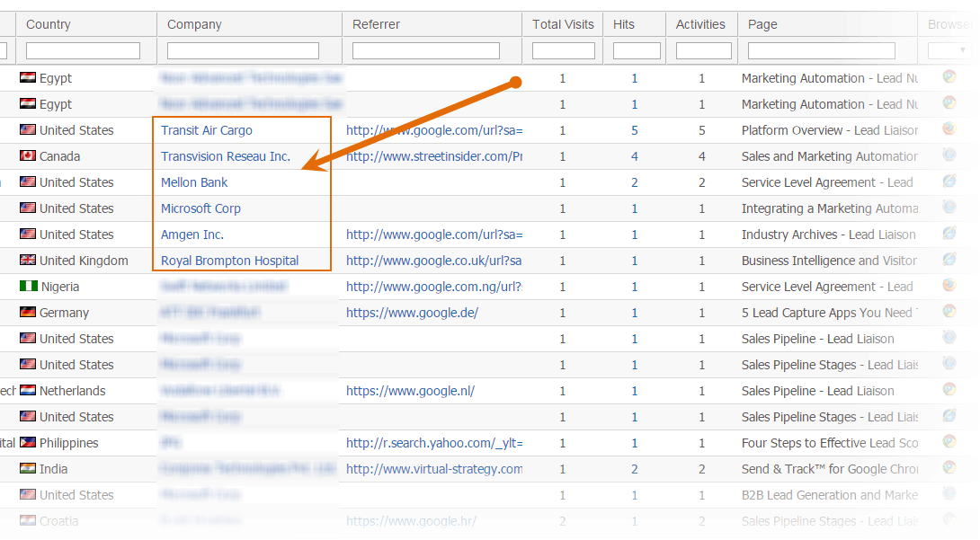
Task: Sort by the Country column header
Action: tap(49, 24)
